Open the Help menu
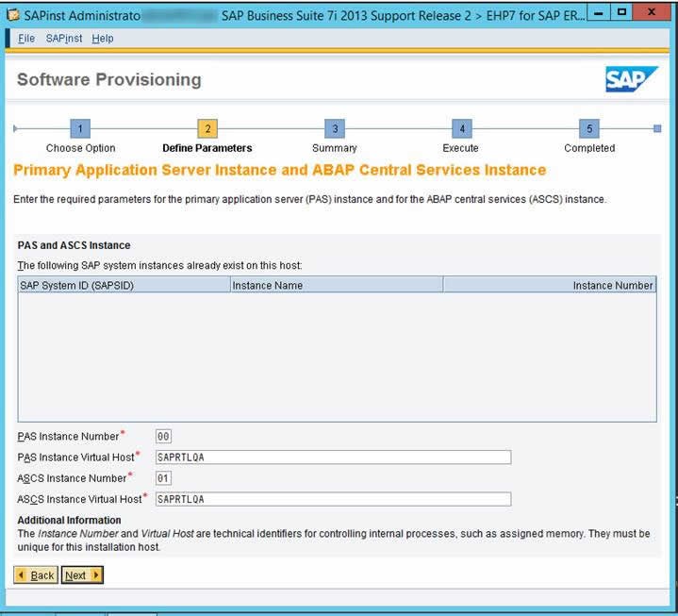The height and width of the screenshot is (616, 678). pos(103,39)
